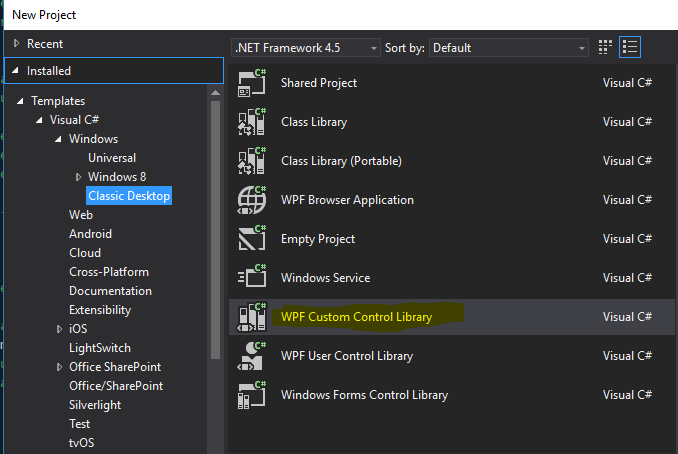The height and width of the screenshot is (454, 678).
Task: Click the Shared Project template icon
Action: click(x=251, y=83)
